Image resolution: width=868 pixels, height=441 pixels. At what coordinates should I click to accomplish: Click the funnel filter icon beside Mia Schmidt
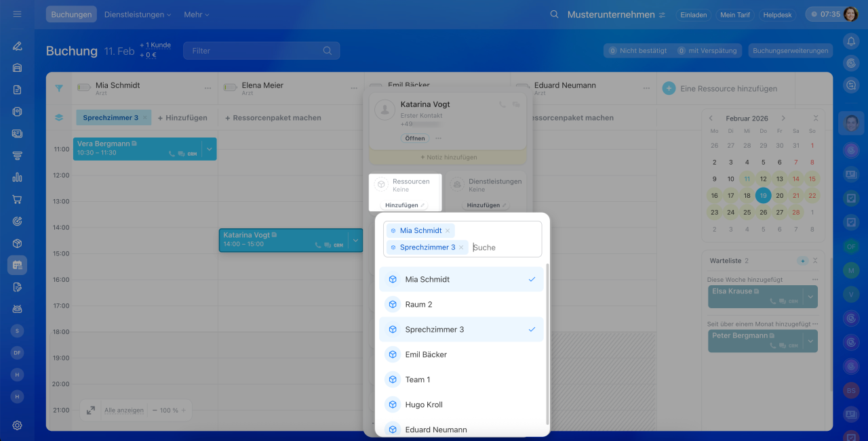click(x=59, y=88)
